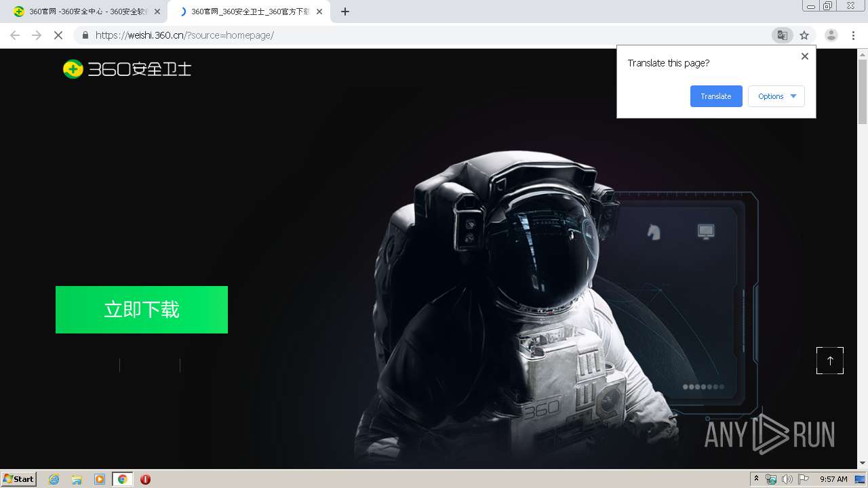Open the media player taskbar icon
Screen dimensions: 868x488
point(100,479)
